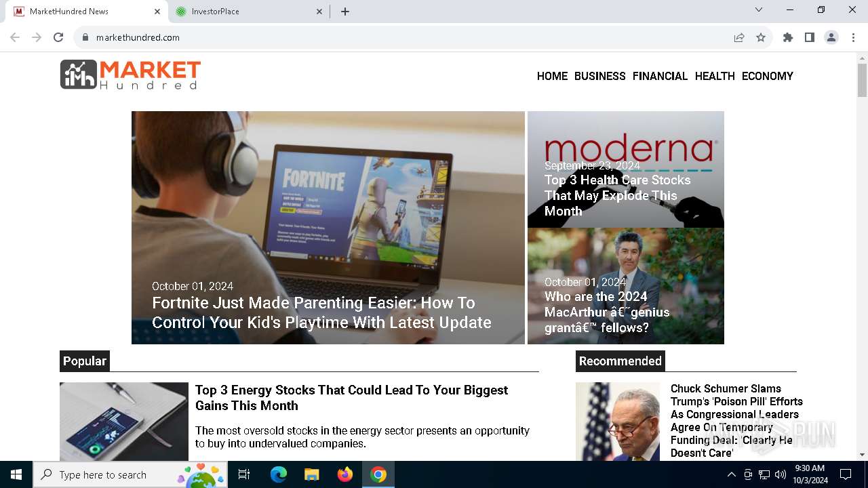Open Task View on the taskbar
This screenshot has width=868, height=488.
244,474
